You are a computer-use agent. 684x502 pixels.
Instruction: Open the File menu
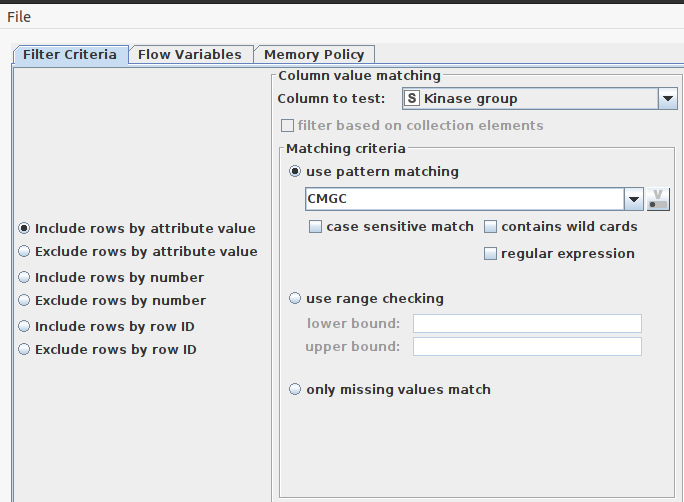point(19,17)
